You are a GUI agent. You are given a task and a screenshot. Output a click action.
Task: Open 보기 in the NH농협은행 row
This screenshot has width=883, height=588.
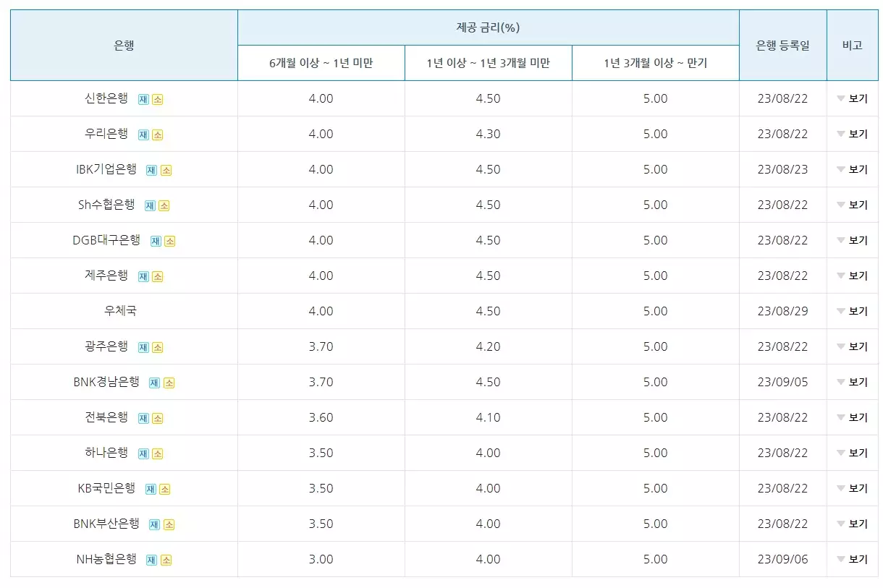(x=853, y=559)
